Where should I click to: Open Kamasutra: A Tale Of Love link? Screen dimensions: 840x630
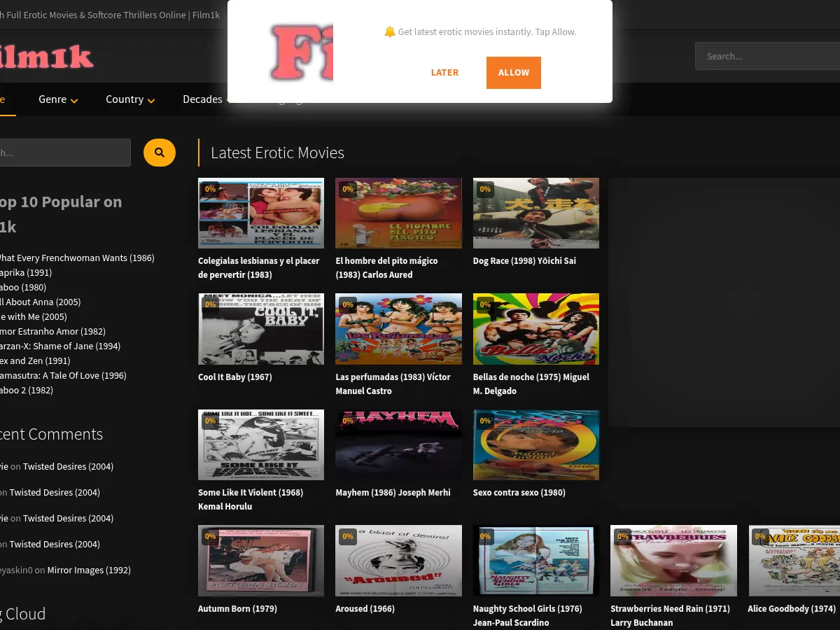point(63,376)
